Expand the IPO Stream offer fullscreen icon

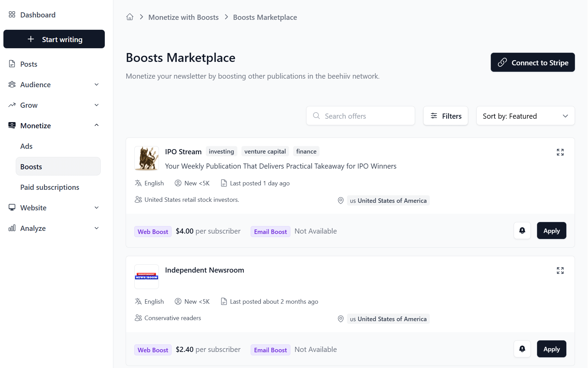tap(560, 152)
